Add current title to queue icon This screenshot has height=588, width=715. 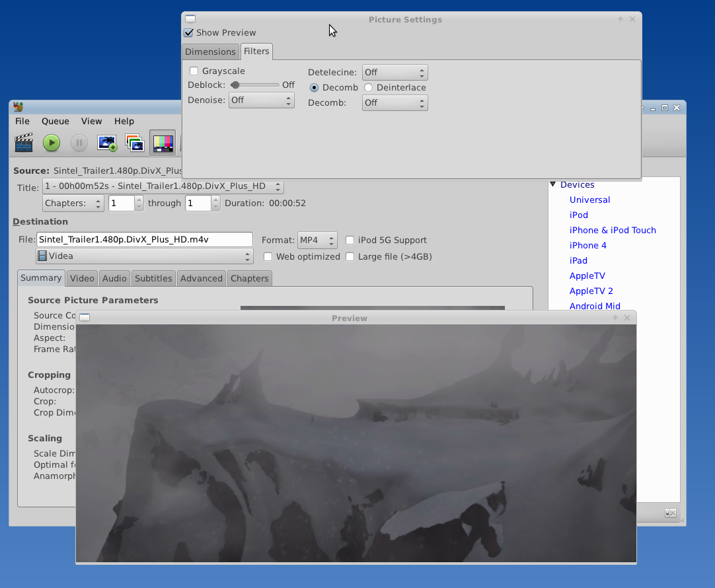[107, 143]
